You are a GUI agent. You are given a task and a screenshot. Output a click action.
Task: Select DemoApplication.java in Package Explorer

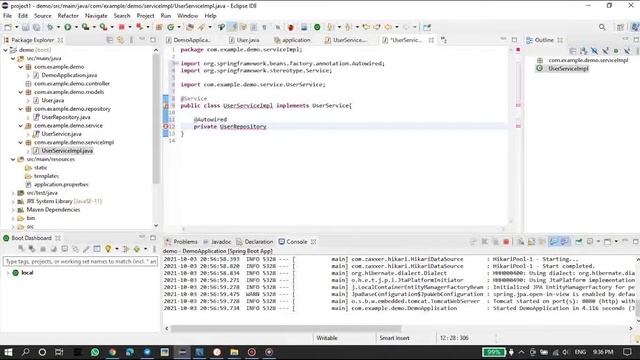[x=69, y=75]
